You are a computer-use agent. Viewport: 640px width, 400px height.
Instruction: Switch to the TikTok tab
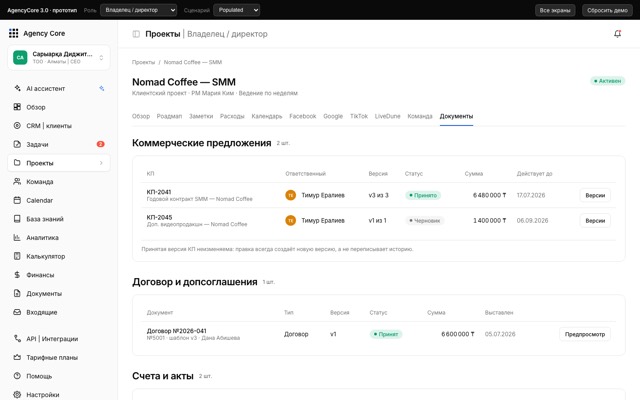(359, 116)
